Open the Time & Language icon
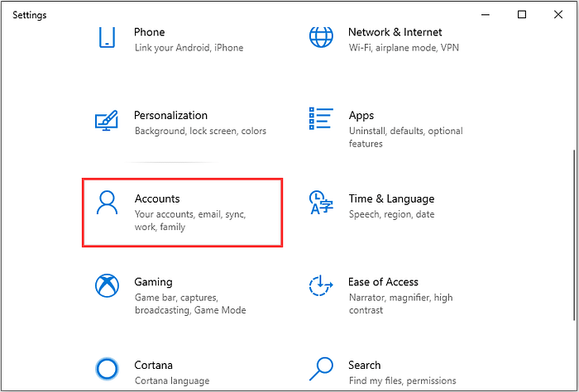Image resolution: width=579 pixels, height=392 pixels. pyautogui.click(x=321, y=203)
